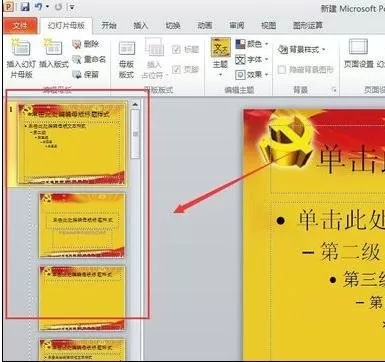
Task: Switch to the 图形运算 tab
Action: pos(308,25)
